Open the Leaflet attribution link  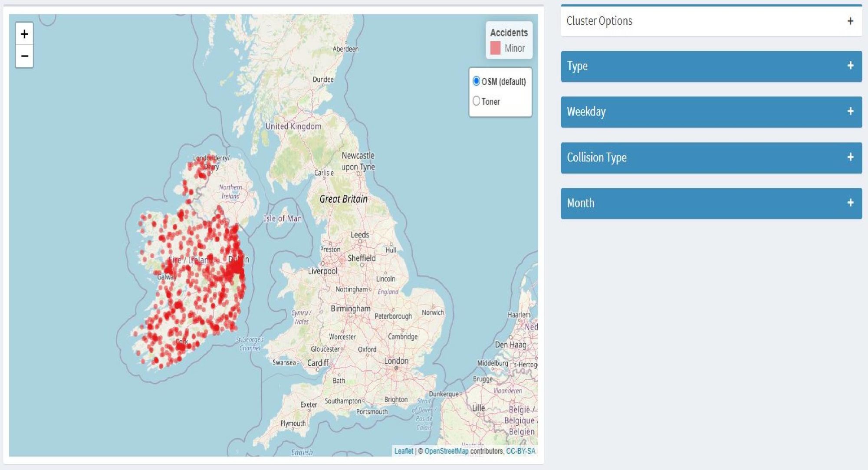pyautogui.click(x=403, y=451)
